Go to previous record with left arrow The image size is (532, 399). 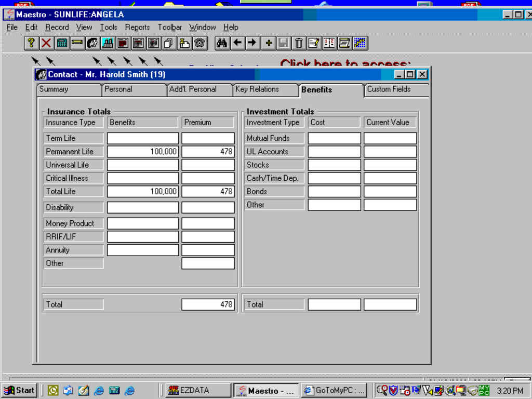tap(237, 43)
